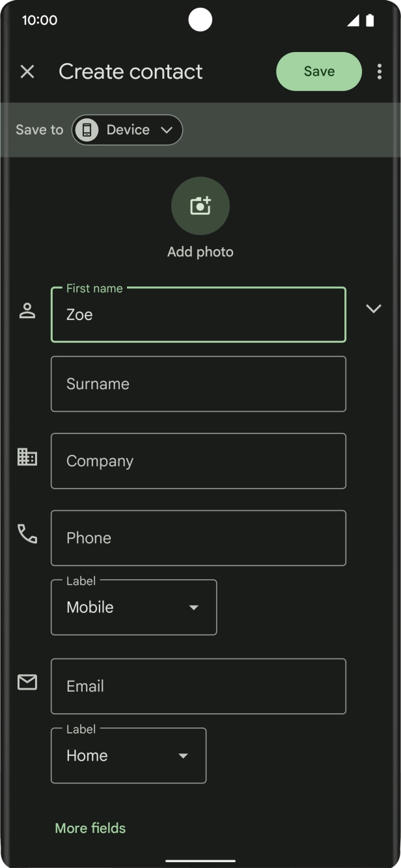Tap the Company input field
This screenshot has width=401, height=868.
tap(199, 461)
